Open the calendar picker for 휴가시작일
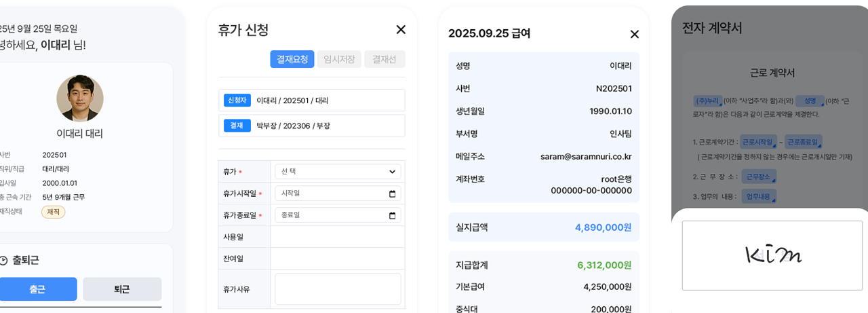 tap(392, 194)
